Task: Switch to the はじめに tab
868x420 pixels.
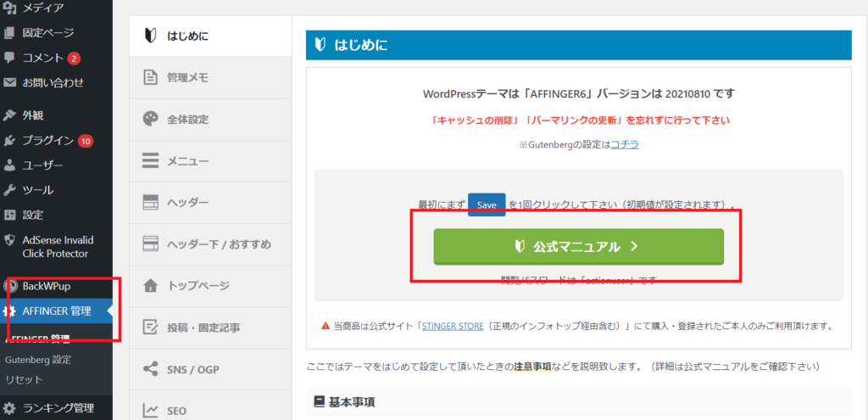Action: pos(210,36)
